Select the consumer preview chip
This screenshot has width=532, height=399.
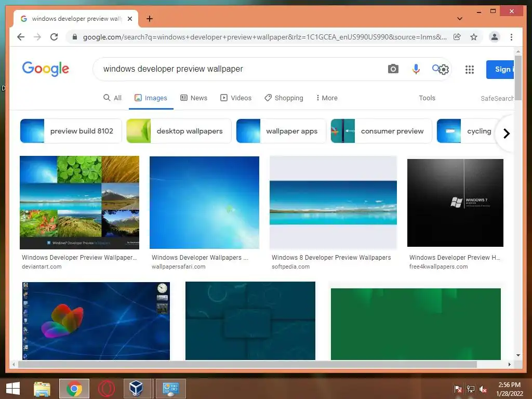pyautogui.click(x=381, y=131)
